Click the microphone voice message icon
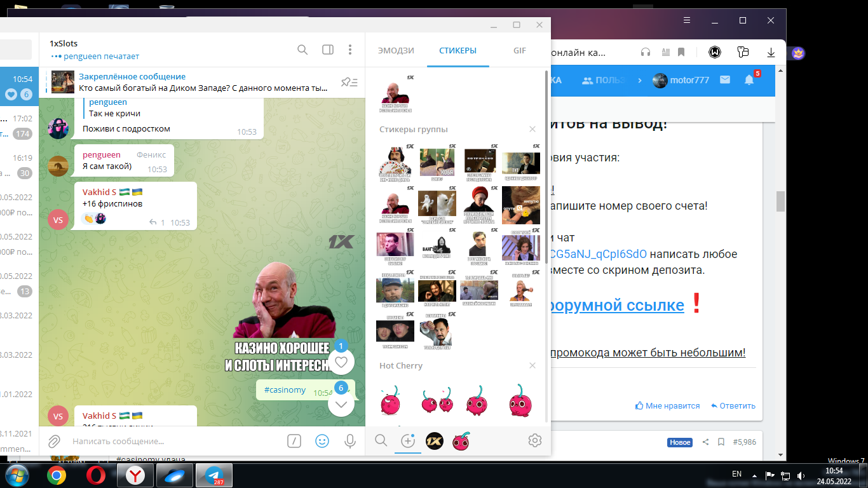This screenshot has height=488, width=868. coord(349,441)
